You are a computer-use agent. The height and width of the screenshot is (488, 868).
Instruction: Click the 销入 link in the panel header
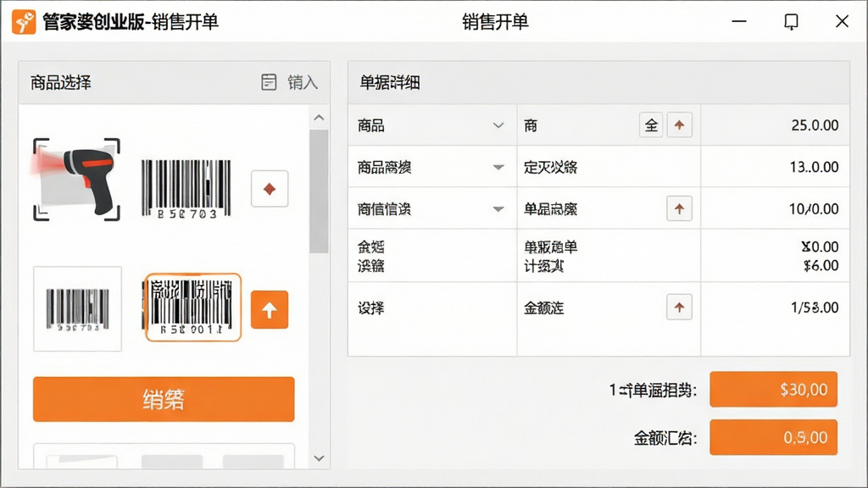[303, 82]
